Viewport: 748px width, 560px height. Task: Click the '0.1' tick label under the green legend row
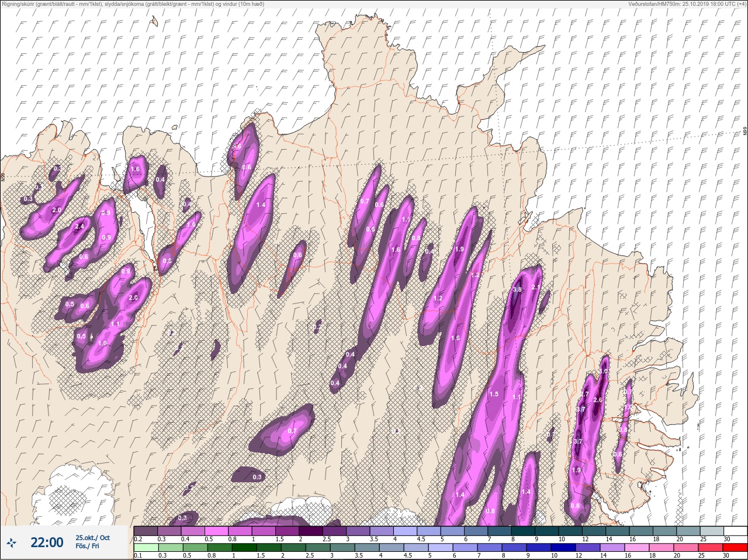(x=138, y=556)
